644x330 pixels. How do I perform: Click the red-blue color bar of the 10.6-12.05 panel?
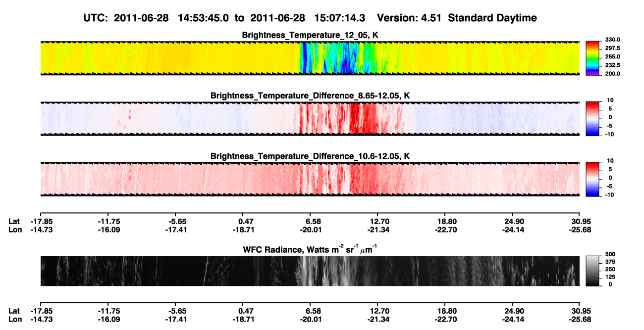coord(592,179)
